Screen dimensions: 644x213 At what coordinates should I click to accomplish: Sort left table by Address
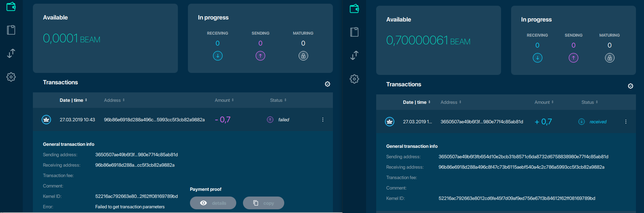[x=114, y=100]
